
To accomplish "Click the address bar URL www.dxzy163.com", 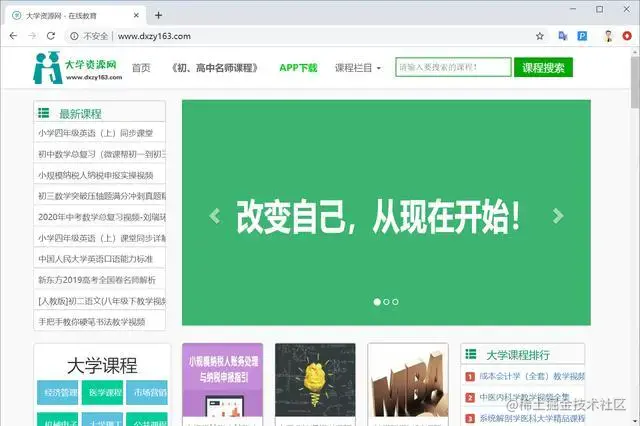I will pos(154,36).
